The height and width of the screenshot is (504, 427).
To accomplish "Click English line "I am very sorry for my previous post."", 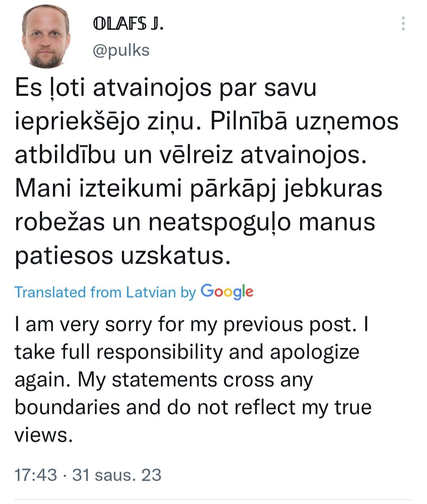I will pyautogui.click(x=191, y=325).
